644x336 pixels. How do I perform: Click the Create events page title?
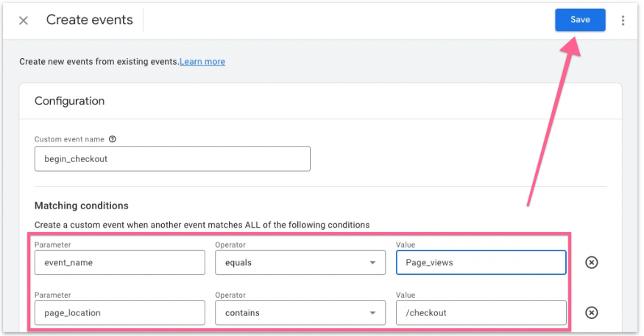tap(90, 21)
